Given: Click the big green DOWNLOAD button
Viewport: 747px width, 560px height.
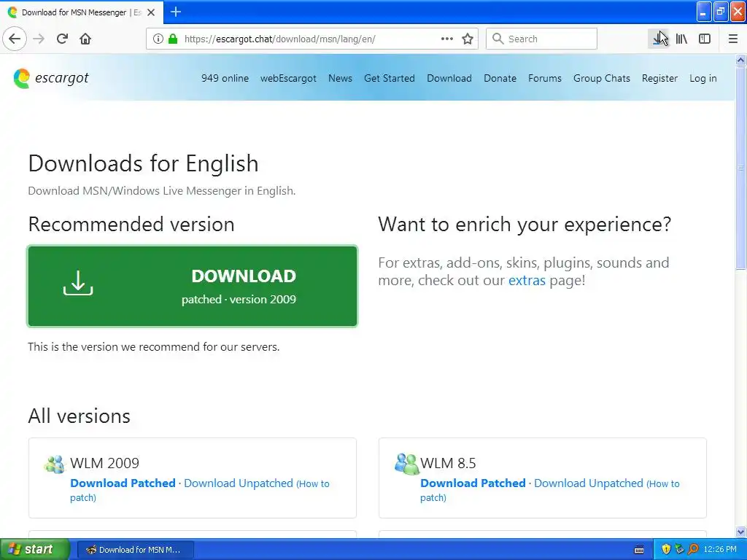Looking at the screenshot, I should pyautogui.click(x=193, y=286).
